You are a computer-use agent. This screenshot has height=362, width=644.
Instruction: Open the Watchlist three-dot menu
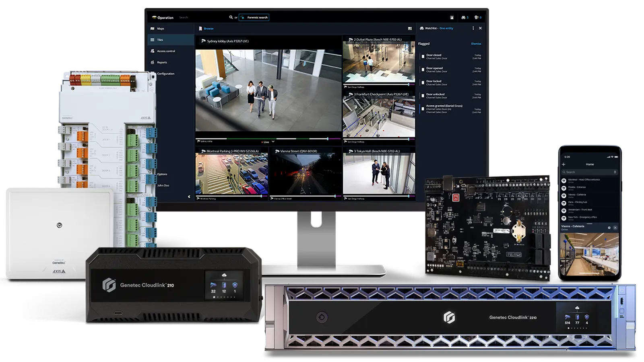[x=473, y=28]
